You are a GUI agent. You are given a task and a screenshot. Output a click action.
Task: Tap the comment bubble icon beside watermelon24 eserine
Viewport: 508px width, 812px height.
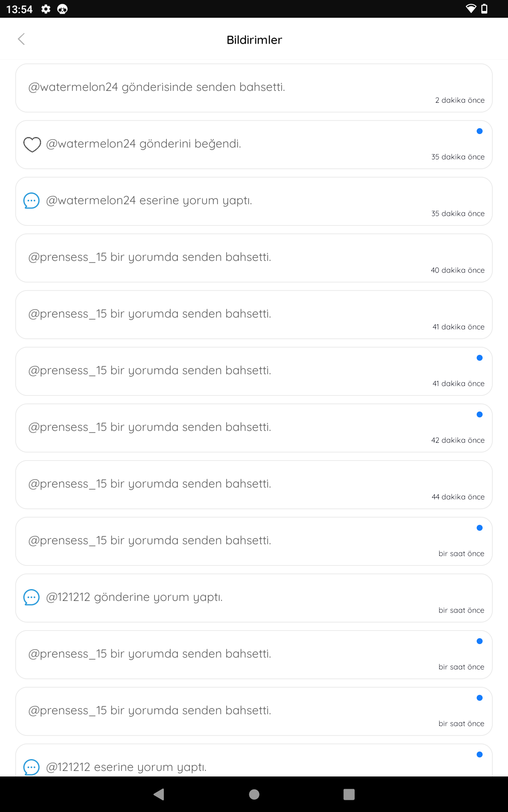point(31,201)
